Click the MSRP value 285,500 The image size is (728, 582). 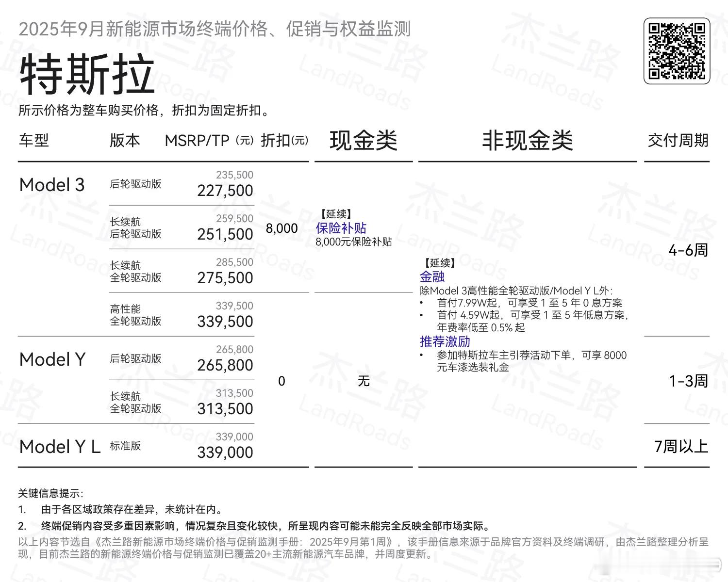pyautogui.click(x=235, y=262)
